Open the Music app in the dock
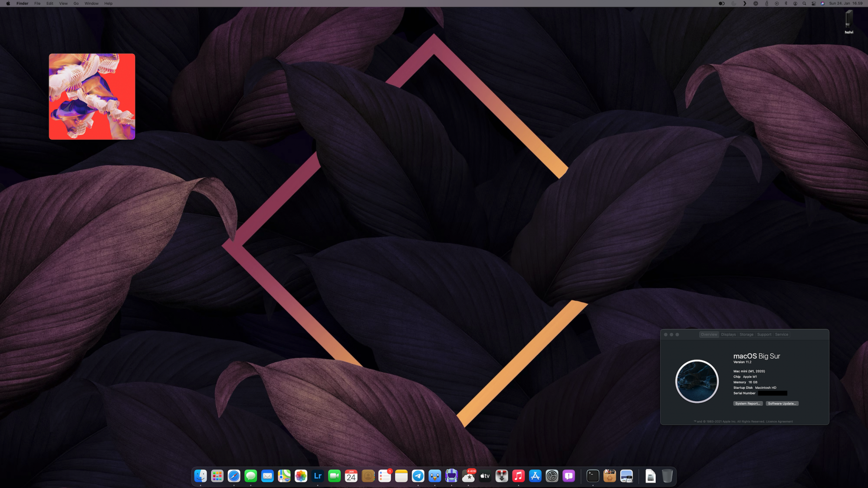 point(518,476)
